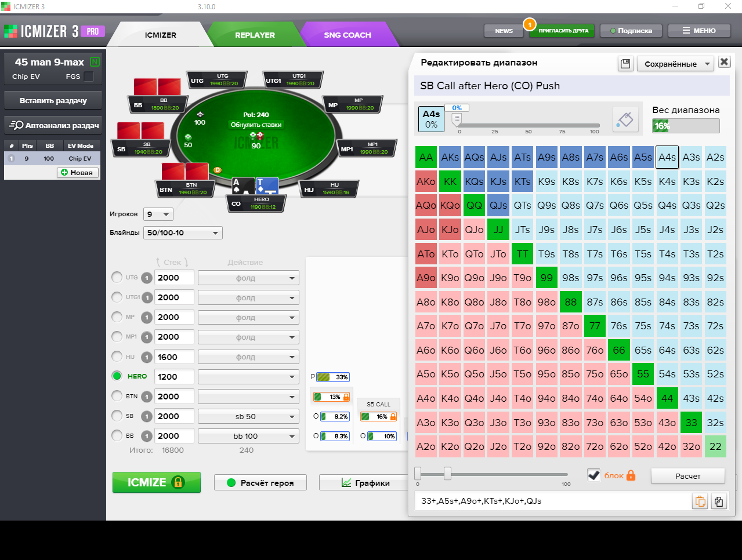The width and height of the screenshot is (742, 560).
Task: Click Hero's blue T hole card
Action: (x=267, y=186)
